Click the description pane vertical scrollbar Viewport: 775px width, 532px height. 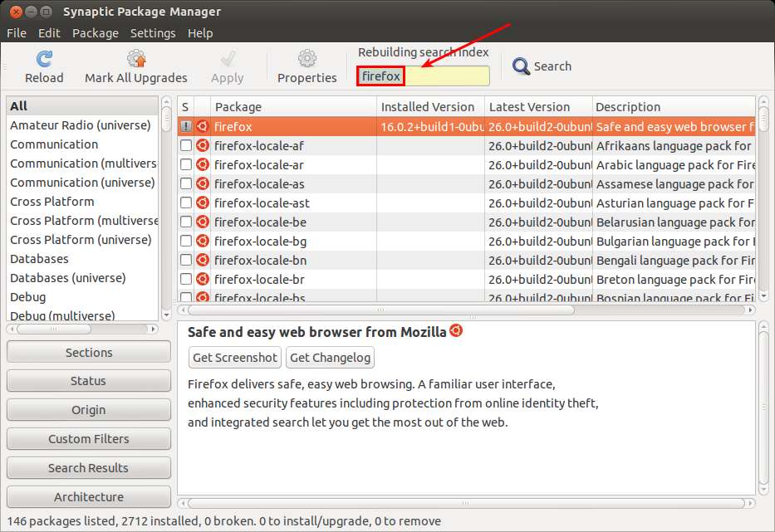click(763, 408)
